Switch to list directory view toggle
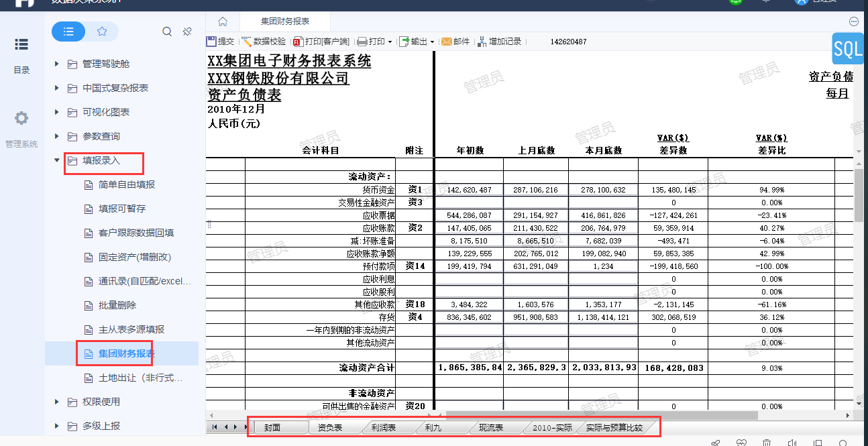 [68, 32]
